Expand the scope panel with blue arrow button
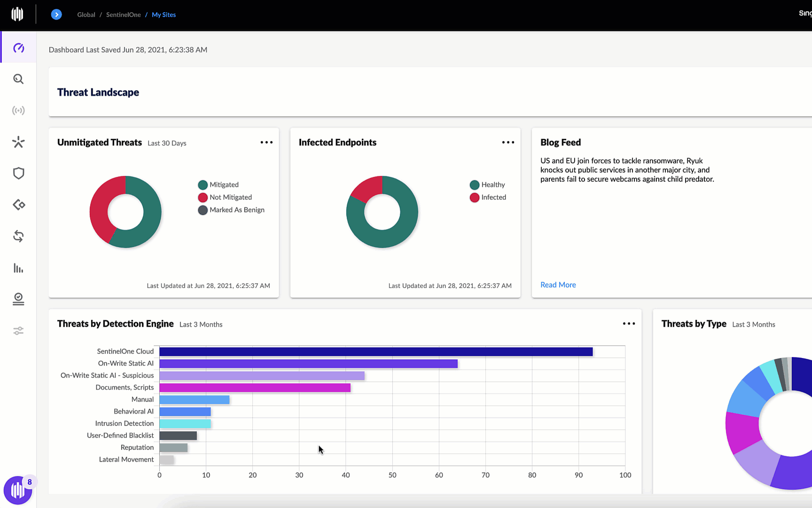The height and width of the screenshot is (508, 812). [56, 15]
